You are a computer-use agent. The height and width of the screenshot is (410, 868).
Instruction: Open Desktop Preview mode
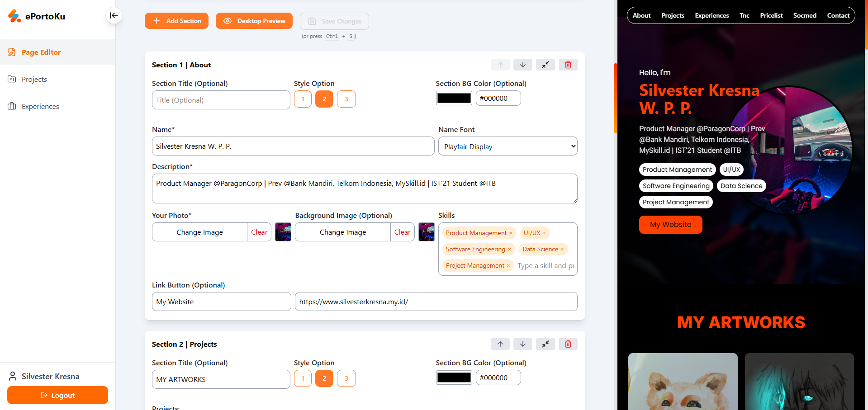254,21
